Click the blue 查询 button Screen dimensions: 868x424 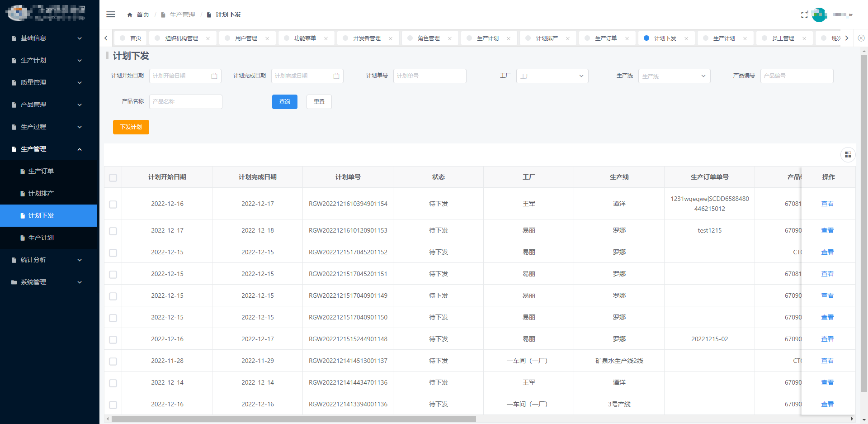coord(285,102)
